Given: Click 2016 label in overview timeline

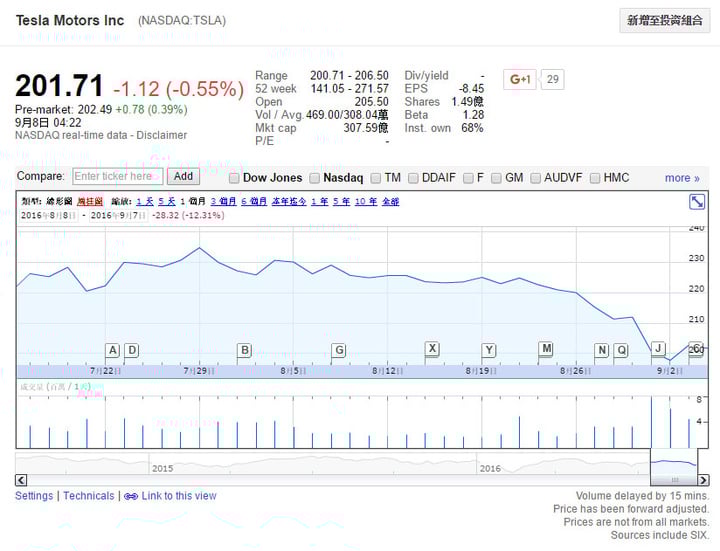Looking at the screenshot, I should pos(490,468).
